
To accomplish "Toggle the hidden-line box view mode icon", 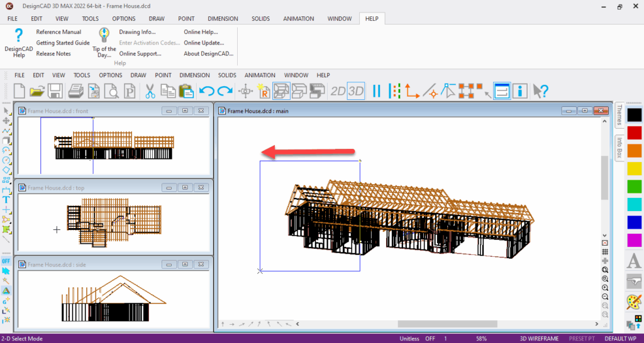I will tap(299, 90).
